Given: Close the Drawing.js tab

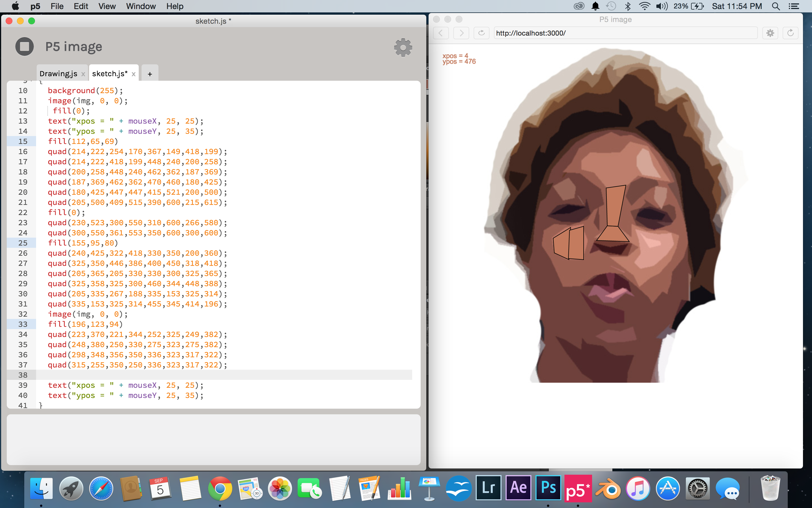Looking at the screenshot, I should click(x=83, y=74).
